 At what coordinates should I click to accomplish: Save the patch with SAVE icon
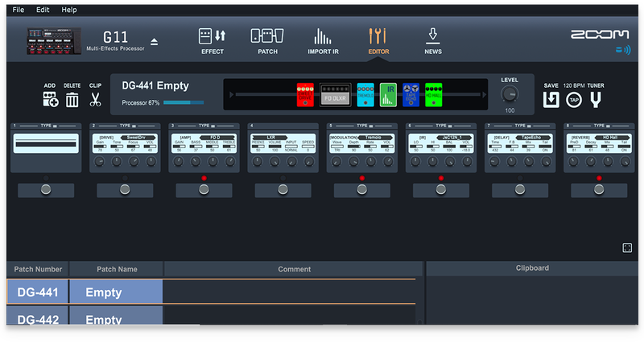pyautogui.click(x=551, y=99)
